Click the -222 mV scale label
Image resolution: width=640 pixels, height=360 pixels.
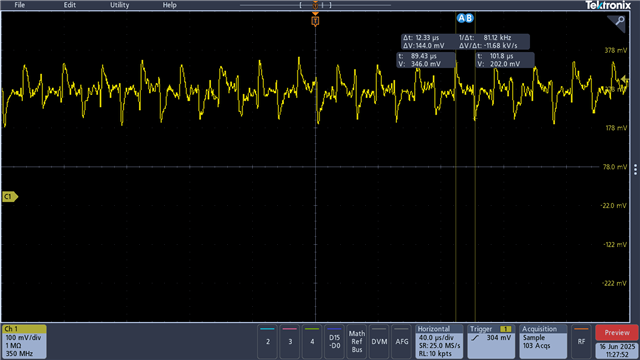tap(615, 283)
